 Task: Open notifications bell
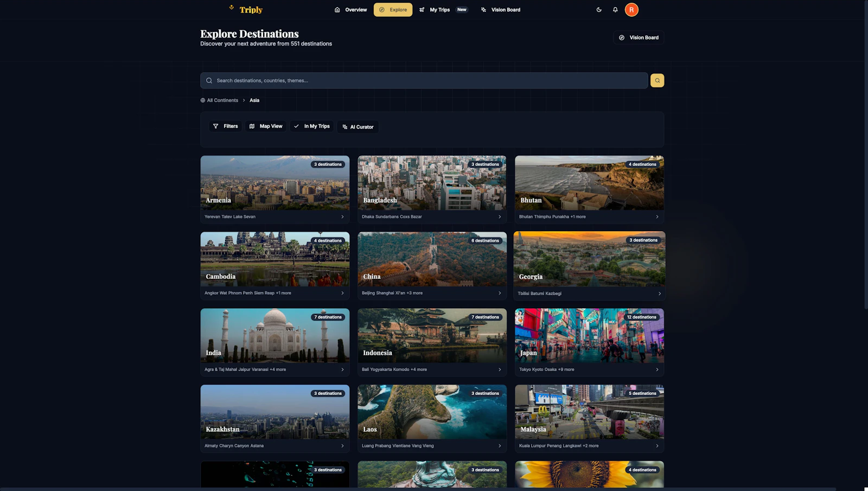pos(615,10)
